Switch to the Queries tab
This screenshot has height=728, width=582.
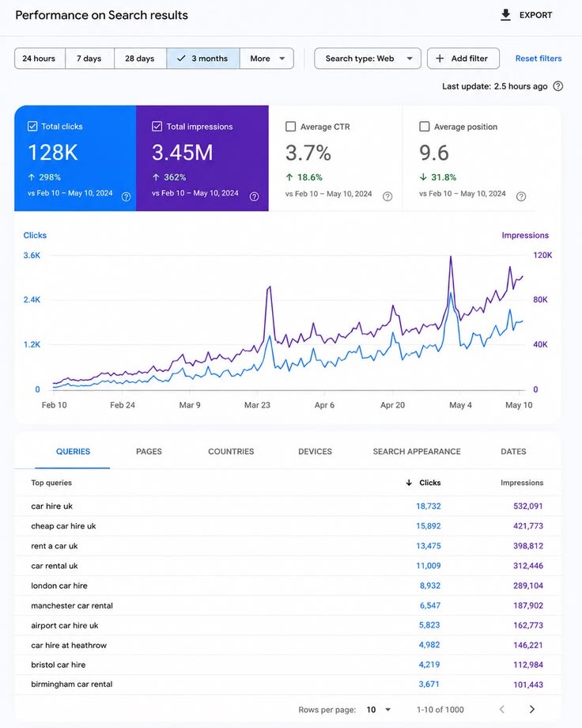[x=73, y=451]
